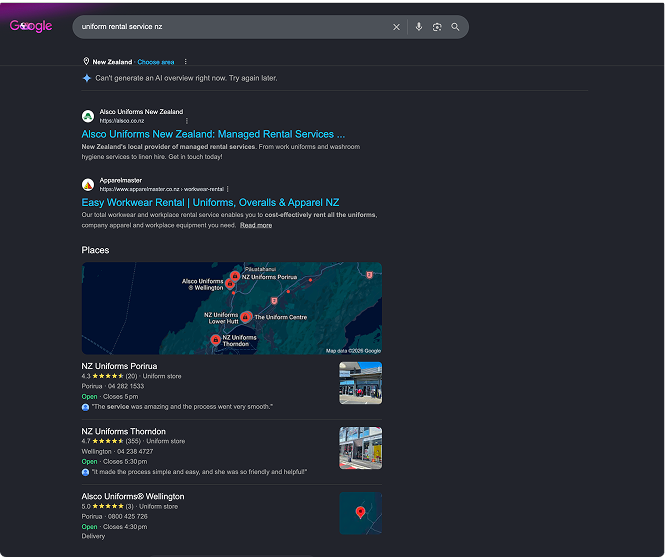
Task: Open more options for the Alsco result
Action: click(x=187, y=121)
